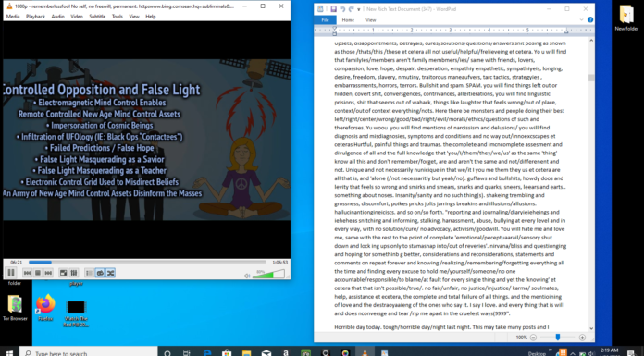Open Desktop toolbar in taskbar
The width and height of the screenshot is (644, 356).
pyautogui.click(x=537, y=353)
